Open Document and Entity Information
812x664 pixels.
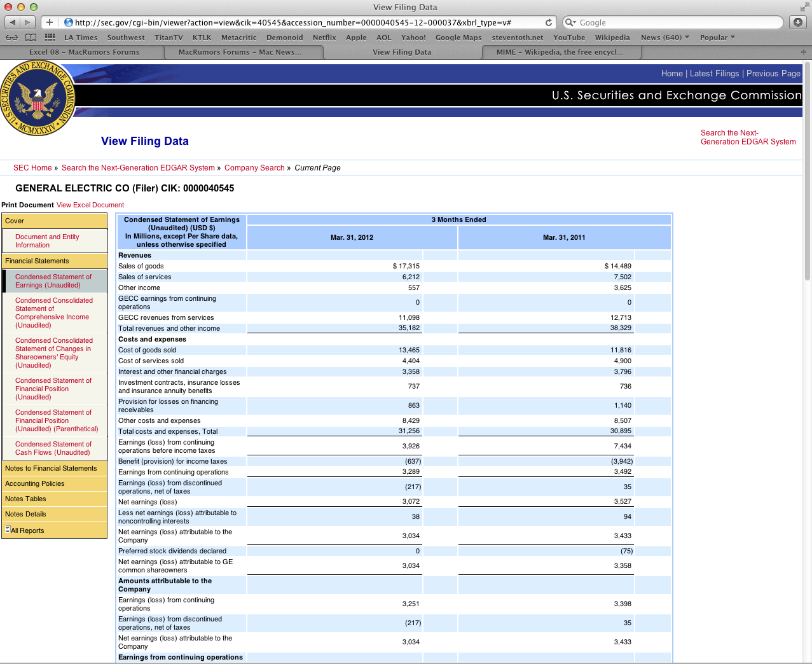point(47,240)
